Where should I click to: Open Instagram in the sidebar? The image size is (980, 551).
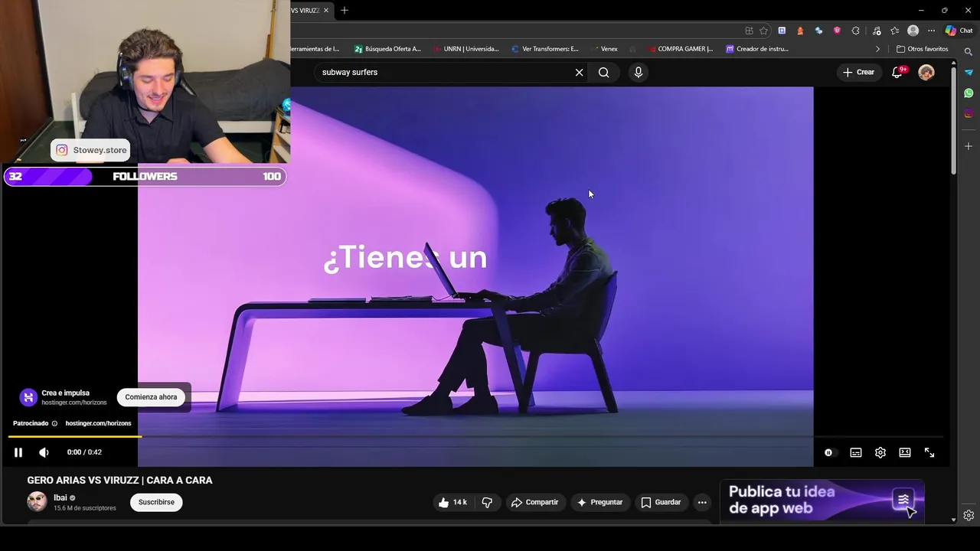(x=969, y=113)
